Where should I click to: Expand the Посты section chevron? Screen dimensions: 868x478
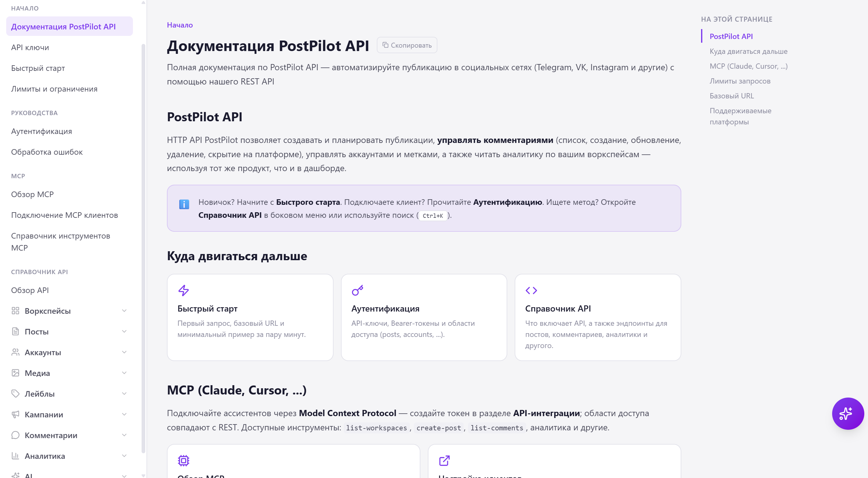click(124, 331)
